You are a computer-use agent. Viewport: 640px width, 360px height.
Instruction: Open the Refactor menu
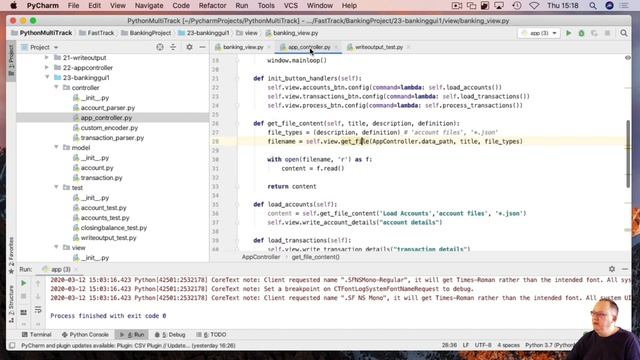coord(212,6)
